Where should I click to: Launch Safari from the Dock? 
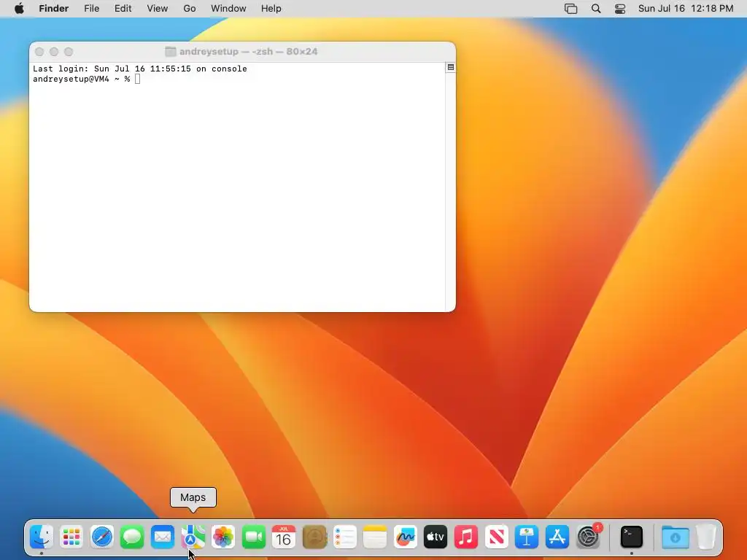[x=102, y=537]
